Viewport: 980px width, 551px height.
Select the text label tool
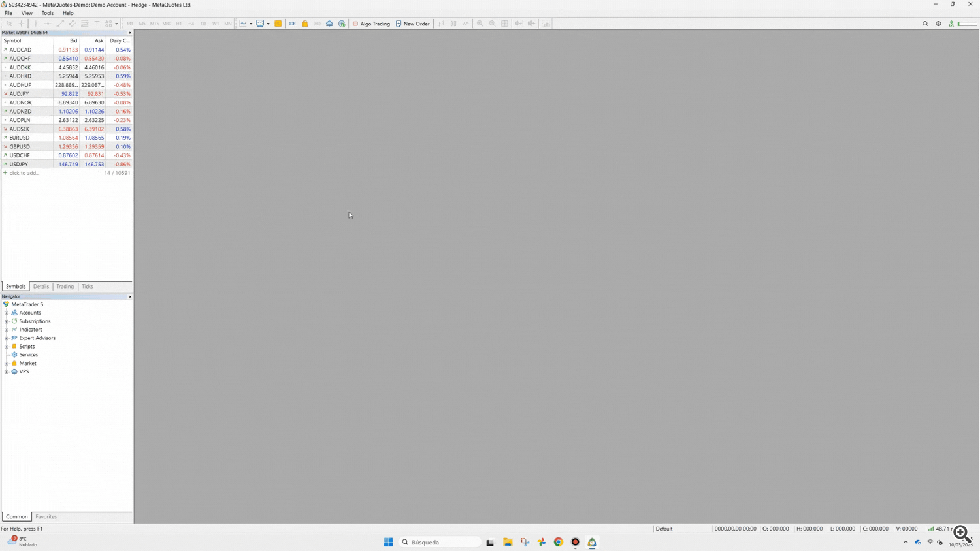(97, 24)
